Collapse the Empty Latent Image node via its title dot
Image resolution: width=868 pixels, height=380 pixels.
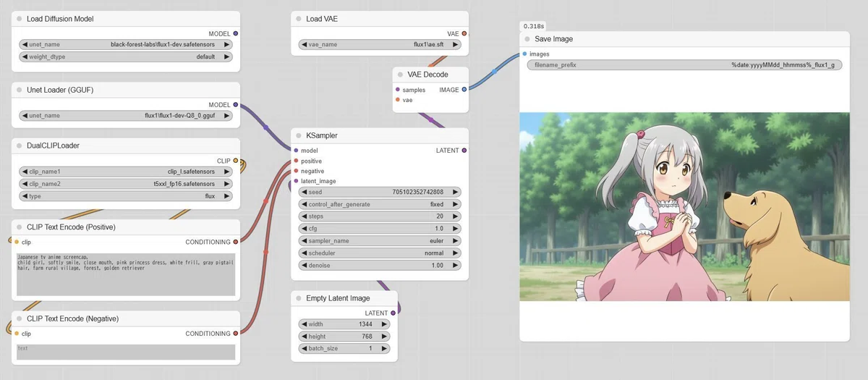[x=299, y=298]
